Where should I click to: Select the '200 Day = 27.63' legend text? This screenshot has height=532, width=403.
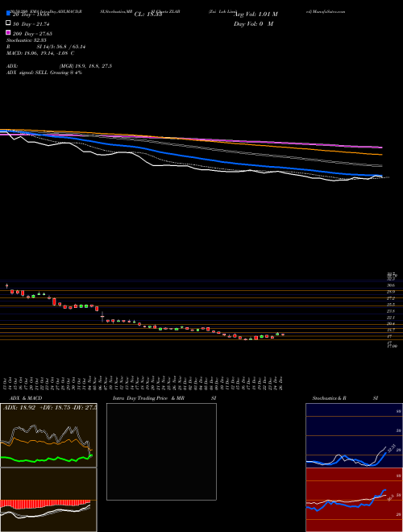pos(32,34)
